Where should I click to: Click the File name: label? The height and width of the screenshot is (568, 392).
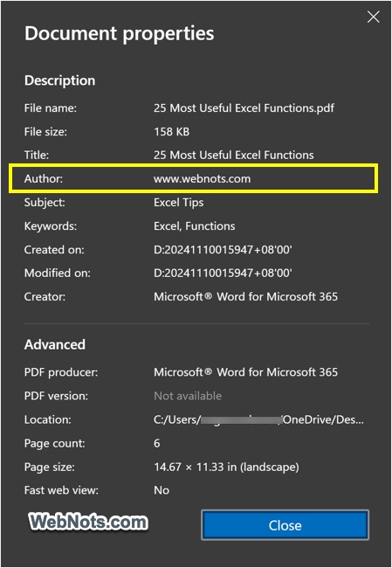pos(51,108)
